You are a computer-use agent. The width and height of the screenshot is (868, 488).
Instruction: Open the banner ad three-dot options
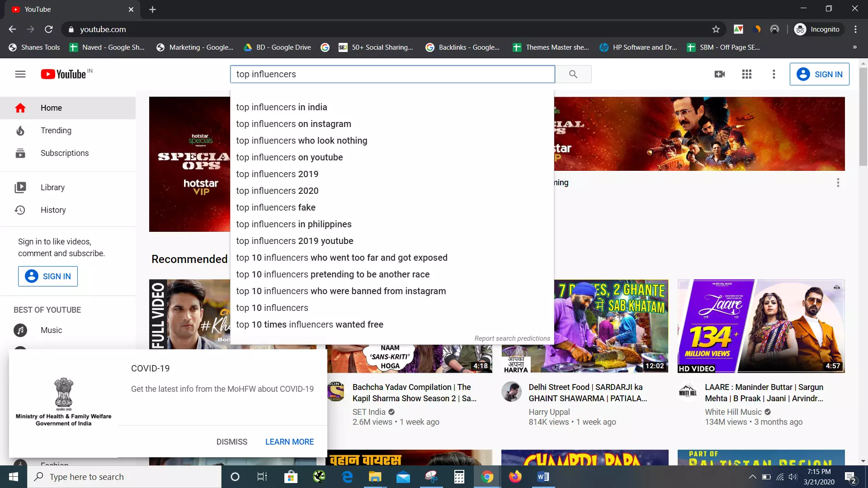click(838, 183)
